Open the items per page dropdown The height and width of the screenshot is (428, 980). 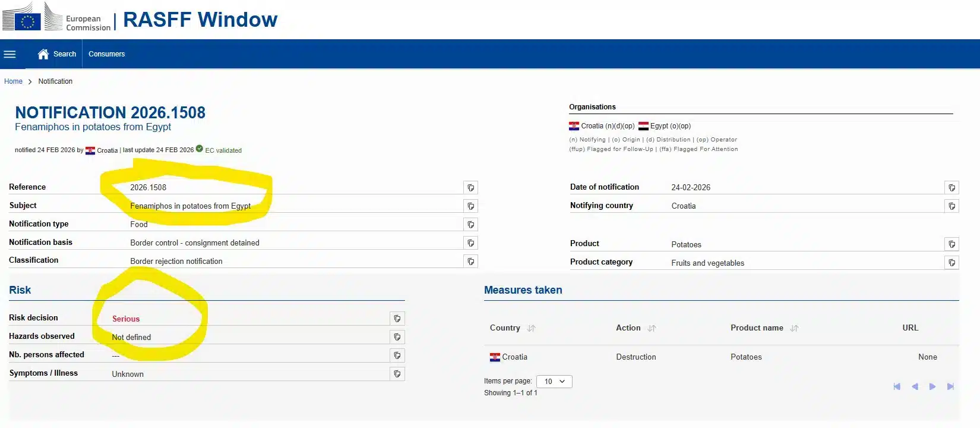click(x=554, y=382)
